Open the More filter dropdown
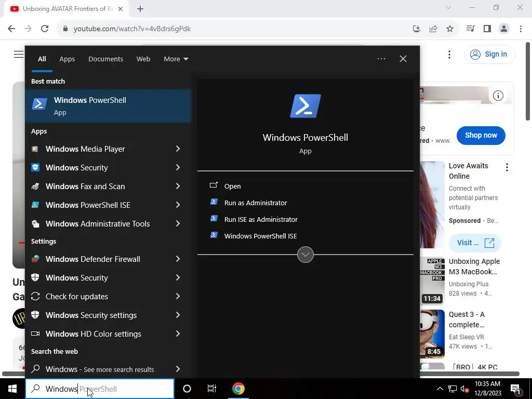 point(176,59)
